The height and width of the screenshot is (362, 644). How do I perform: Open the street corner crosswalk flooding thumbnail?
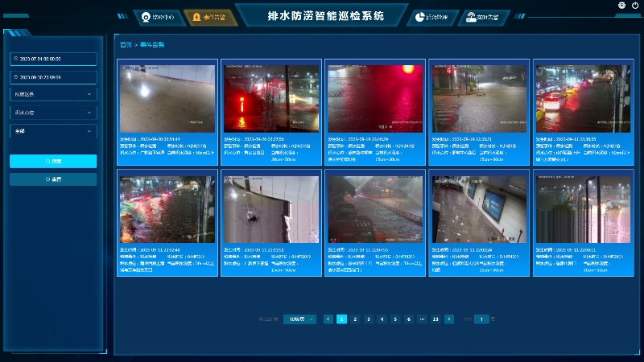tap(479, 98)
